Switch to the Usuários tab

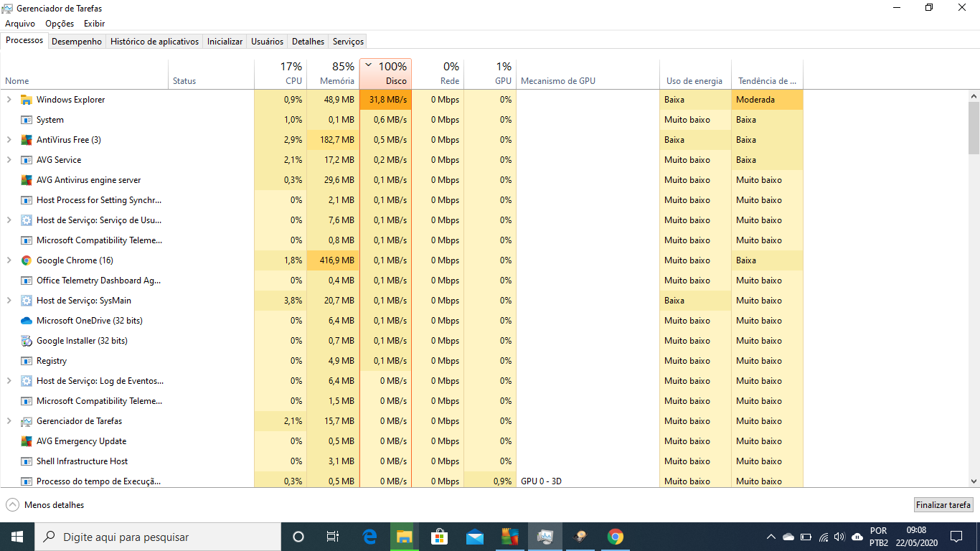pyautogui.click(x=267, y=42)
